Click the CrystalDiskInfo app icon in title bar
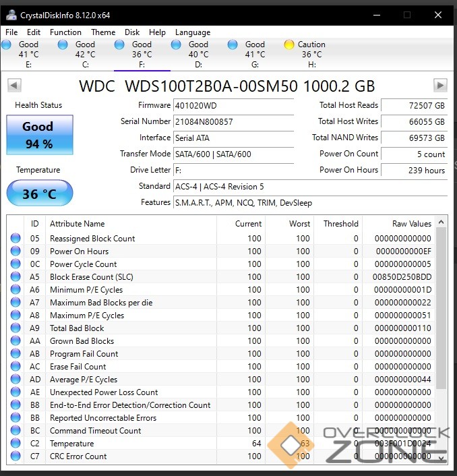Image resolution: width=457 pixels, height=476 pixels. (x=11, y=15)
